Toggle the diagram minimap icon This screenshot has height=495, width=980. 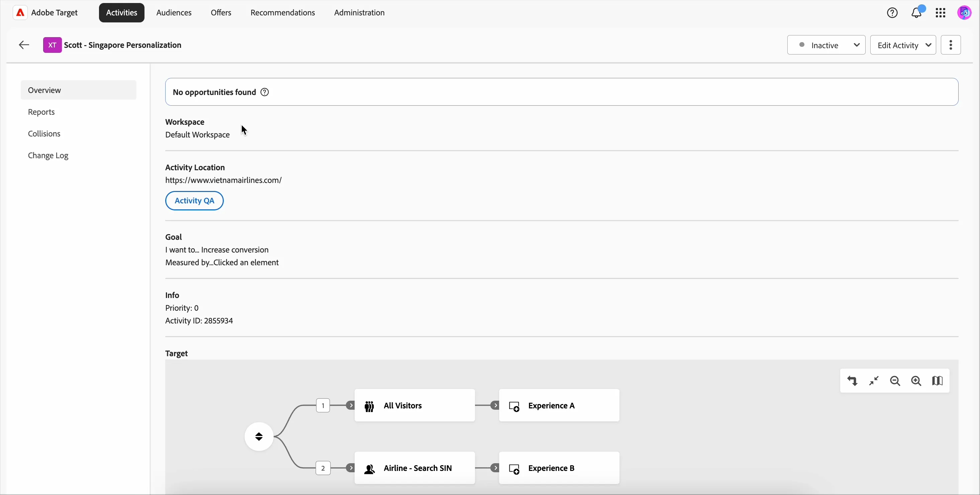click(938, 381)
